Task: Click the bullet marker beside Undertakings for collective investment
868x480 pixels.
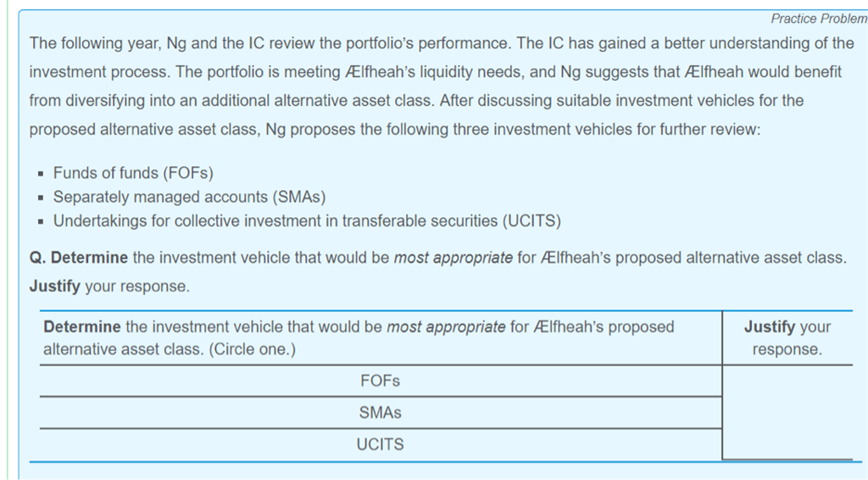Action: pyautogui.click(x=40, y=221)
